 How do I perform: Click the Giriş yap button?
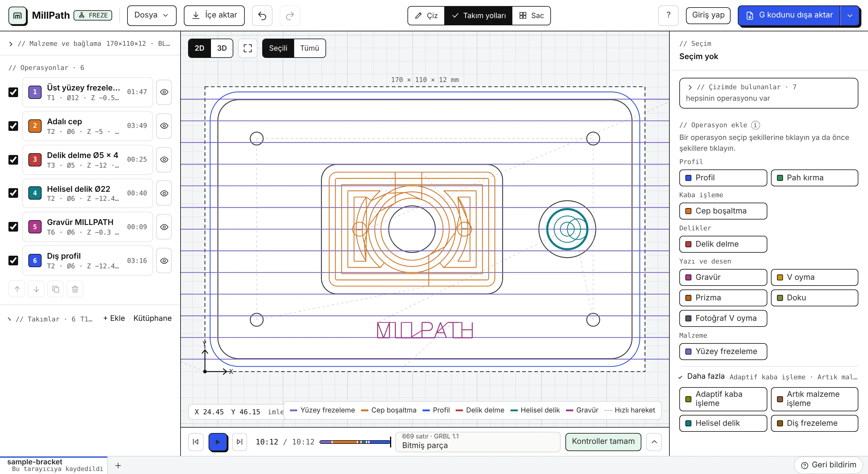[x=708, y=15]
